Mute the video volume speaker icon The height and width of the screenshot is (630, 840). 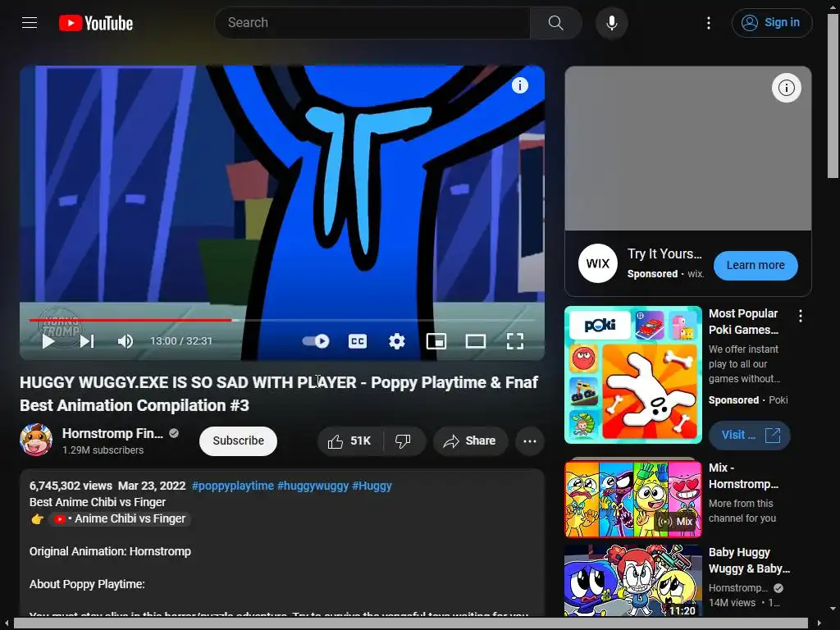126,341
